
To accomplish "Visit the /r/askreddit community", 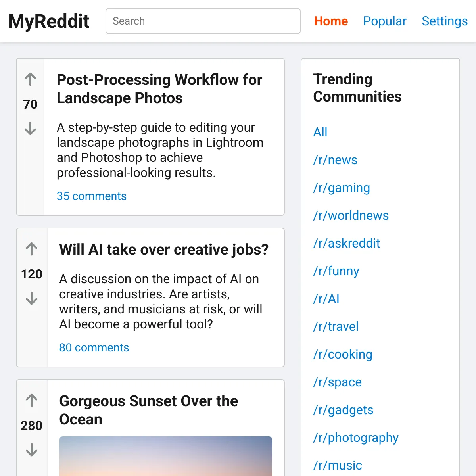I will [x=347, y=243].
